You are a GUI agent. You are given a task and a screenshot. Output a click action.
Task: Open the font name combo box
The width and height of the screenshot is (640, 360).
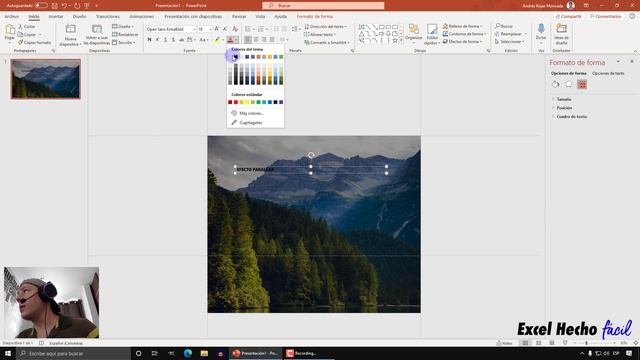[x=171, y=29]
